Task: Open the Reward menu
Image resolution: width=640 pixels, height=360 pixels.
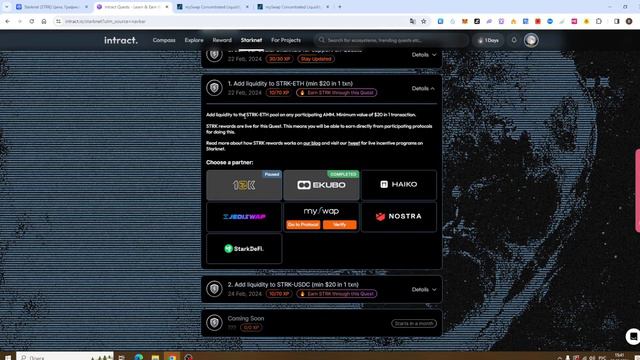Action: [222, 40]
